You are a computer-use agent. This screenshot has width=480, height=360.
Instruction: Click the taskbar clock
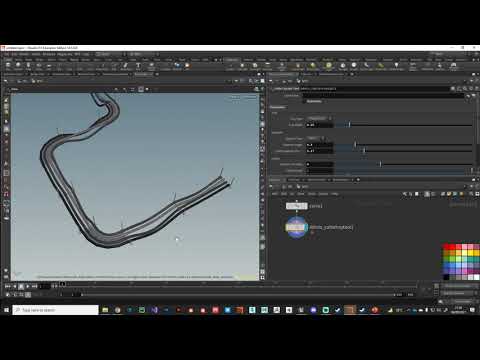click(x=458, y=310)
